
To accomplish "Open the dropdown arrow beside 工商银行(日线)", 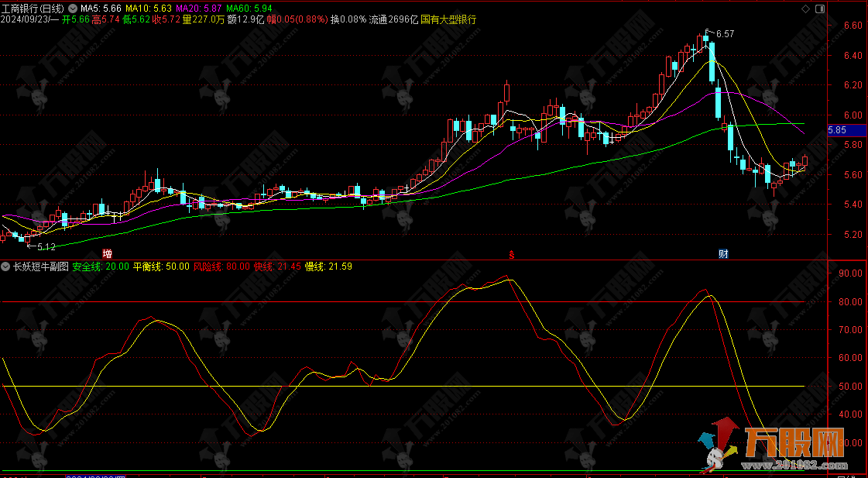I will (73, 9).
